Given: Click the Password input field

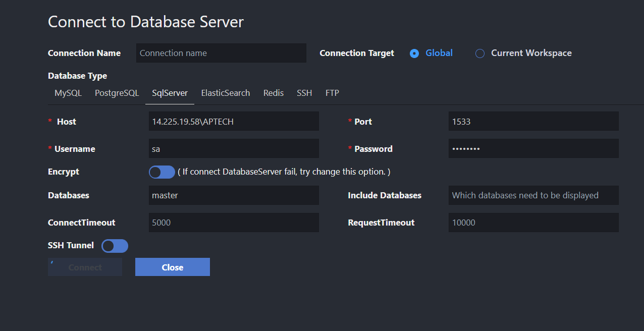Looking at the screenshot, I should (533, 148).
